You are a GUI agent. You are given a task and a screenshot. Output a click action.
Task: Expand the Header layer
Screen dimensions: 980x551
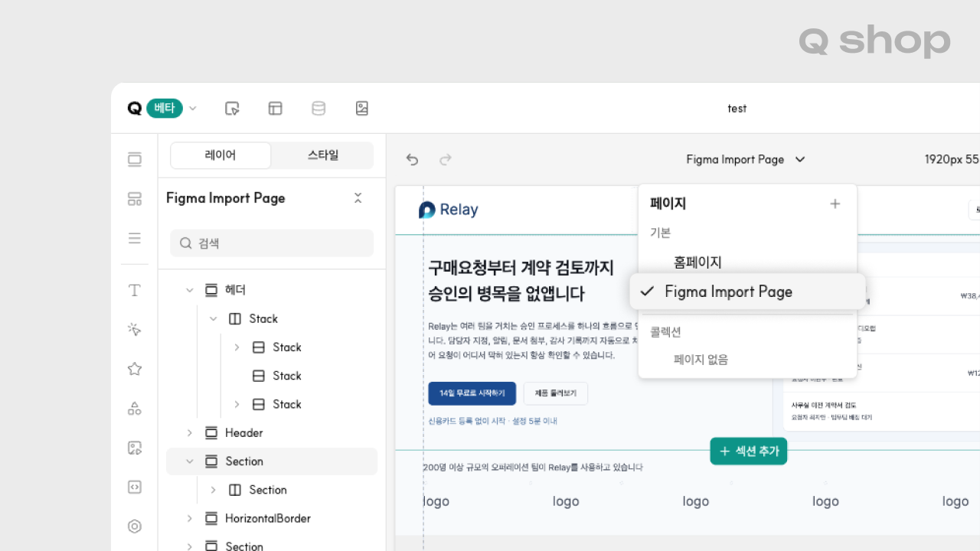click(189, 433)
